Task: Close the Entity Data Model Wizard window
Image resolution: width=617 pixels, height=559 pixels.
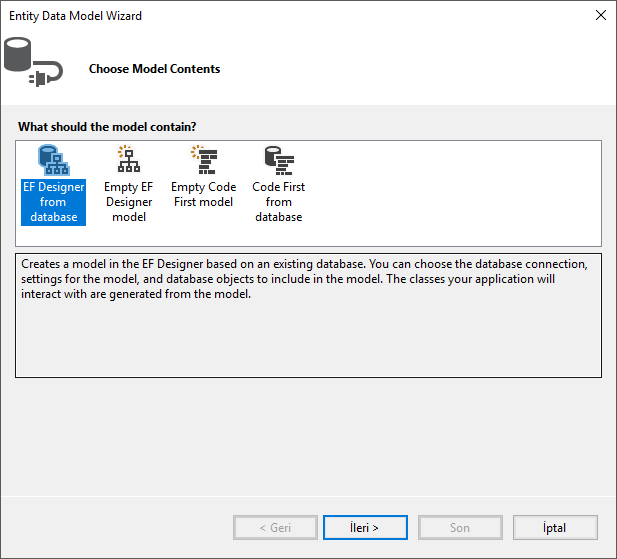Action: click(600, 15)
